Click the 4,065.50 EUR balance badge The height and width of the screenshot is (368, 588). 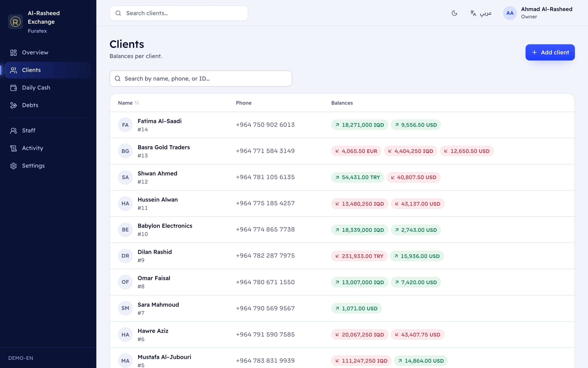click(356, 151)
